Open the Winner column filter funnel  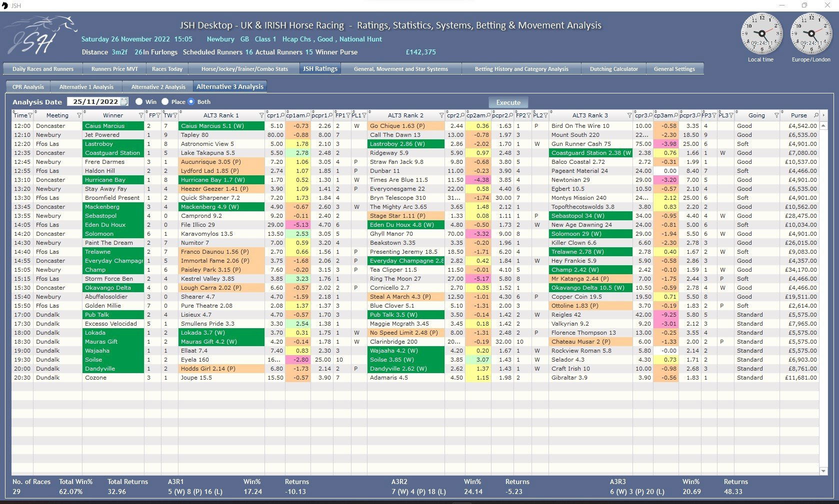pos(141,115)
